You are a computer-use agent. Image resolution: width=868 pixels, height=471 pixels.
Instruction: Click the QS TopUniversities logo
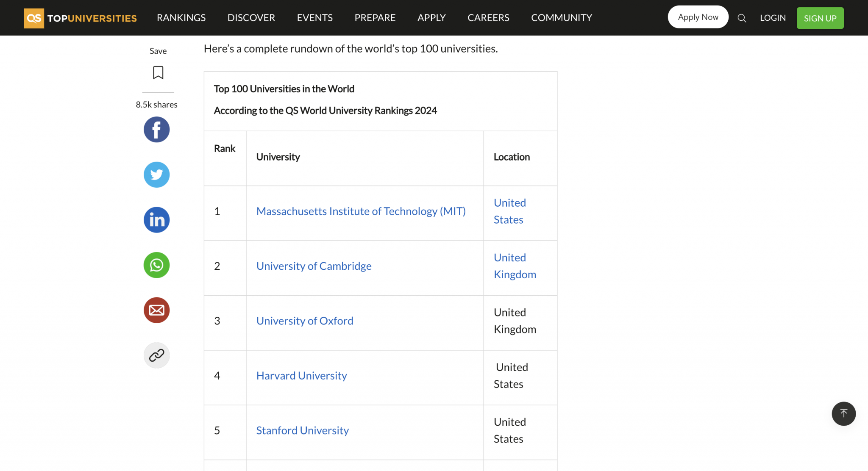(x=81, y=18)
